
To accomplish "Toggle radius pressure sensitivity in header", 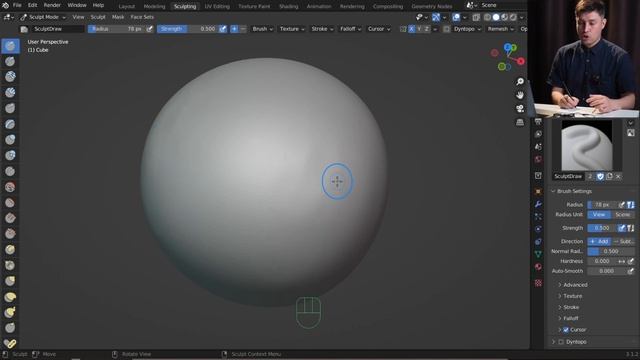I will (x=150, y=29).
